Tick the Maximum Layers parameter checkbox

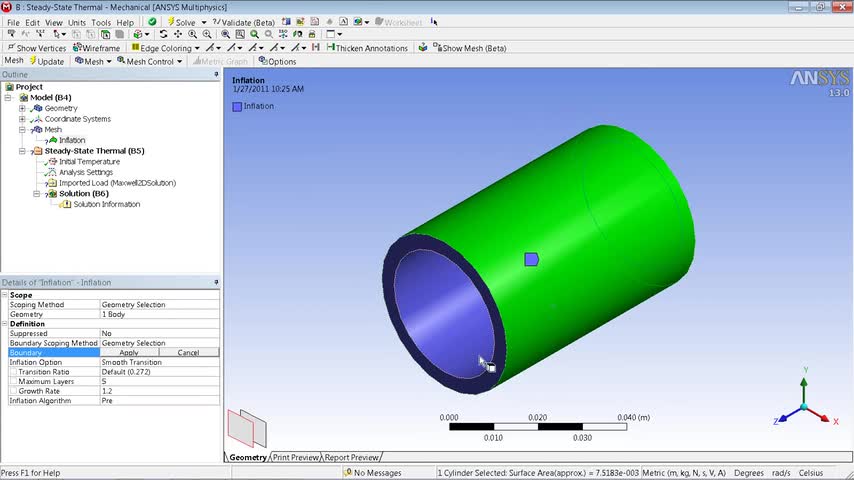pyautogui.click(x=14, y=381)
